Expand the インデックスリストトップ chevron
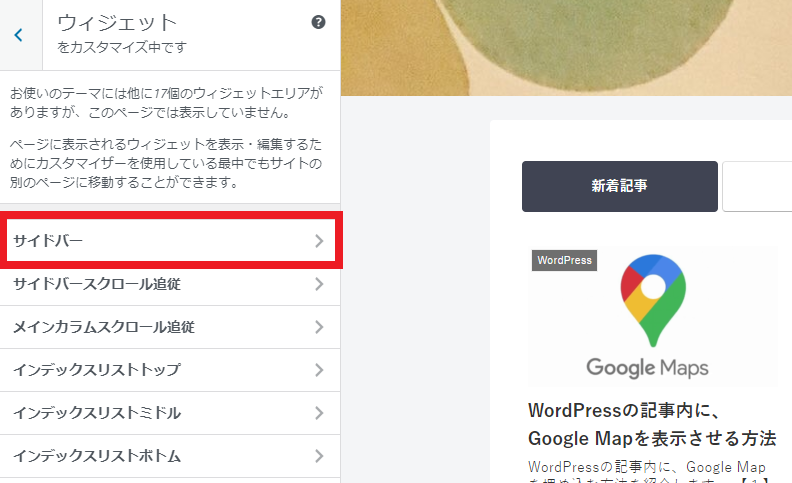The height and width of the screenshot is (483, 792). pos(319,370)
